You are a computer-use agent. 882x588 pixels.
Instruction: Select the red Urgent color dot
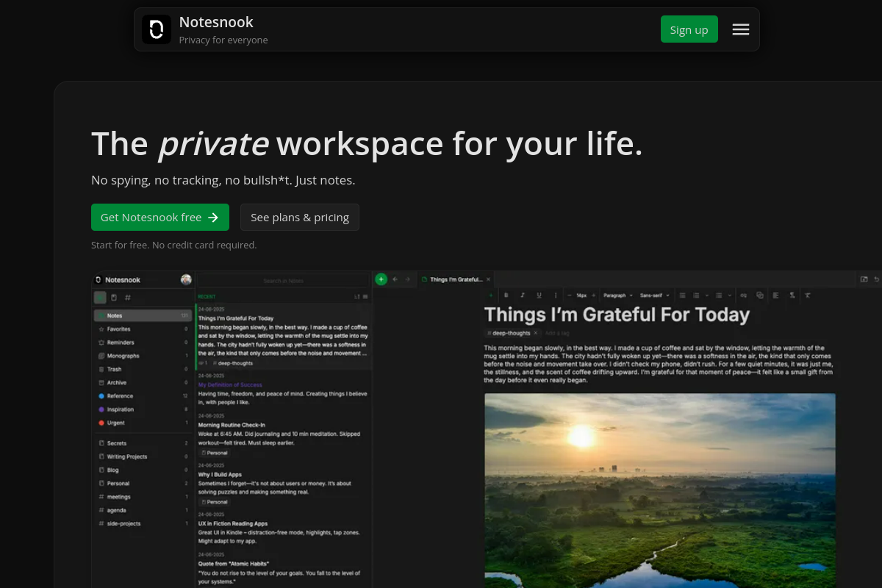click(x=101, y=423)
